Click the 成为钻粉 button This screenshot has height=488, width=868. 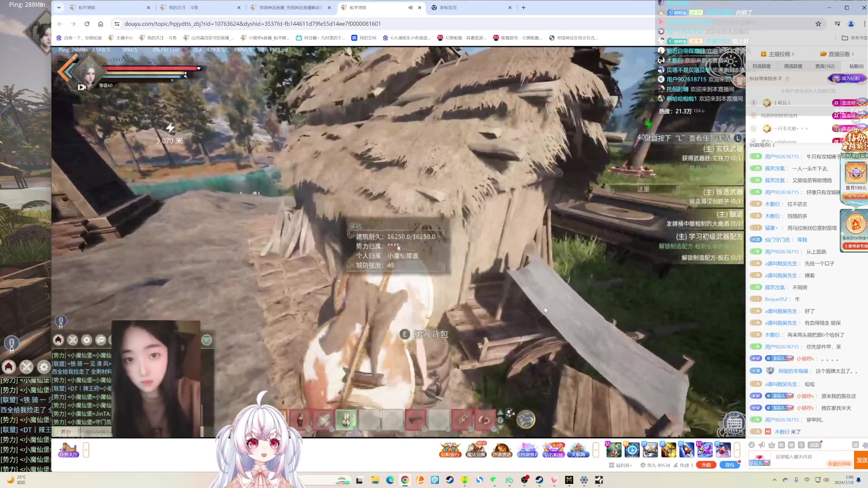(x=847, y=79)
